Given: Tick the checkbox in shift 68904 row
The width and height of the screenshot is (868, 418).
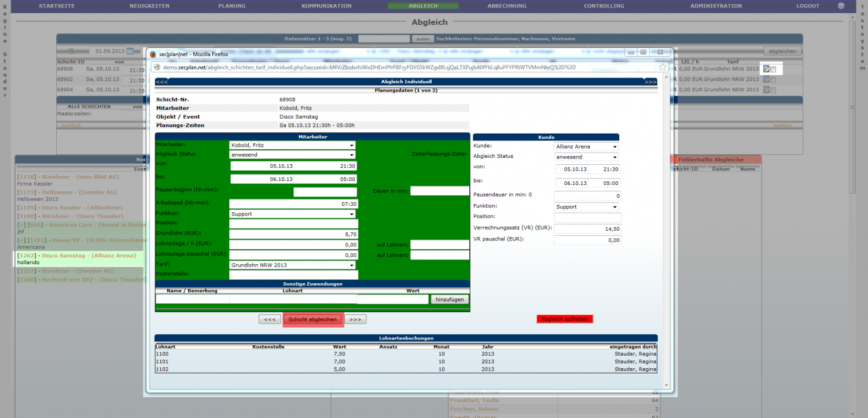Looking at the screenshot, I should click(773, 90).
